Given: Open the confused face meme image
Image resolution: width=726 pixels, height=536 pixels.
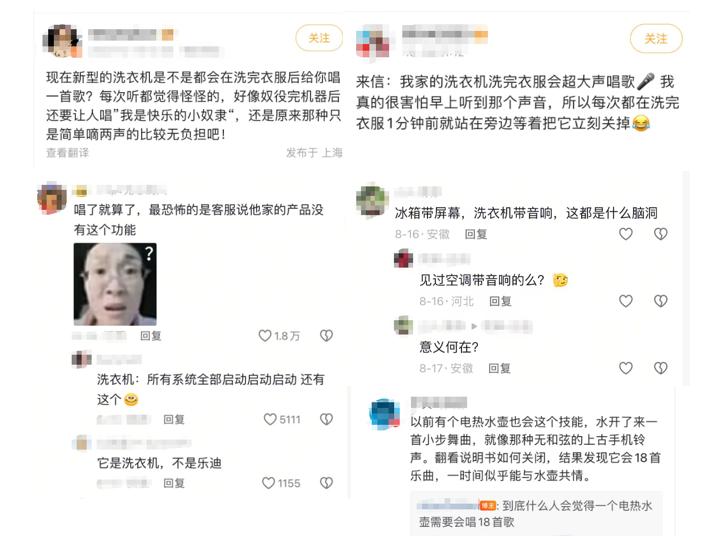Looking at the screenshot, I should tap(115, 284).
